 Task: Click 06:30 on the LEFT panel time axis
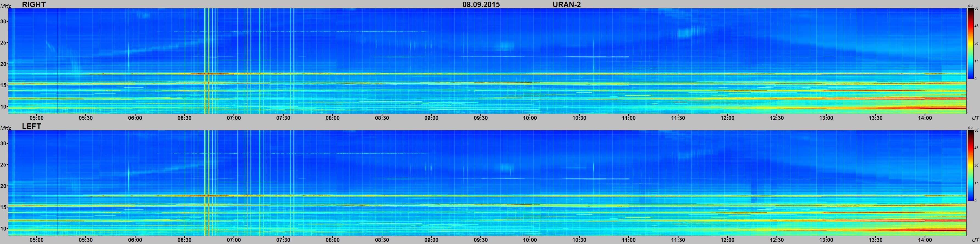pyautogui.click(x=185, y=240)
